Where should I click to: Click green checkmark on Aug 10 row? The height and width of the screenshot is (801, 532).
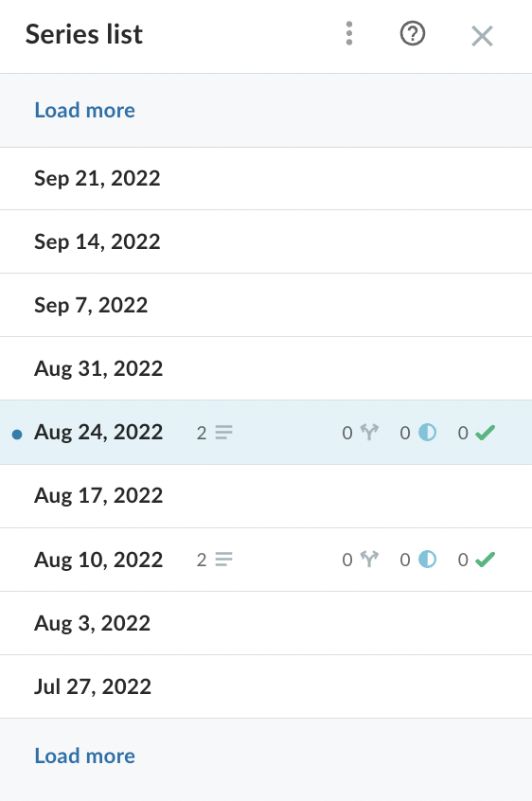[485, 560]
